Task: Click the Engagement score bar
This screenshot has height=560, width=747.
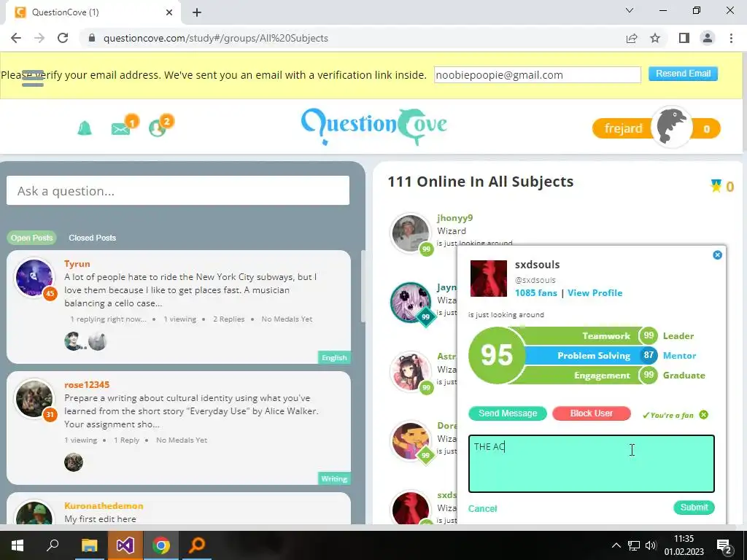Action: point(584,376)
